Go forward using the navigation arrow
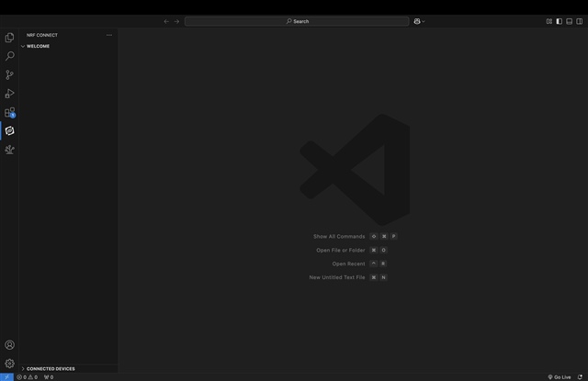The image size is (588, 381). 176,21
